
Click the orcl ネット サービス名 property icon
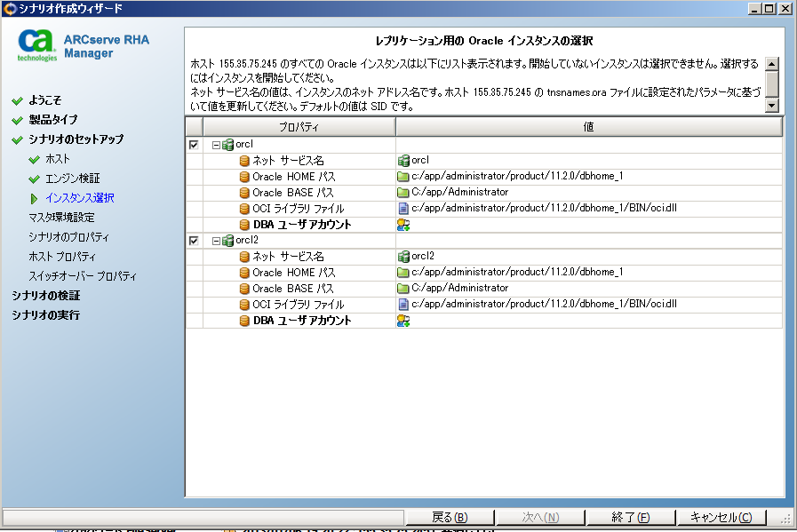point(244,161)
